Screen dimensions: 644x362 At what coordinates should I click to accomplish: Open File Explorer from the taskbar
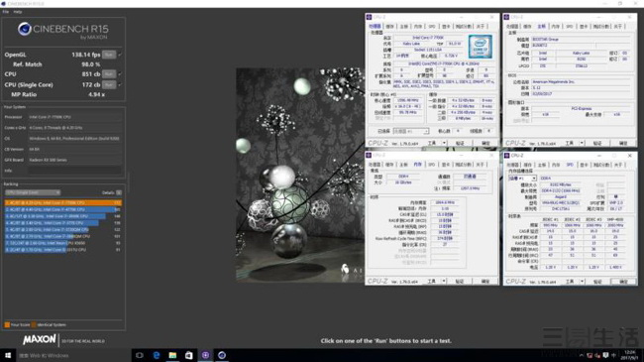pos(172,355)
